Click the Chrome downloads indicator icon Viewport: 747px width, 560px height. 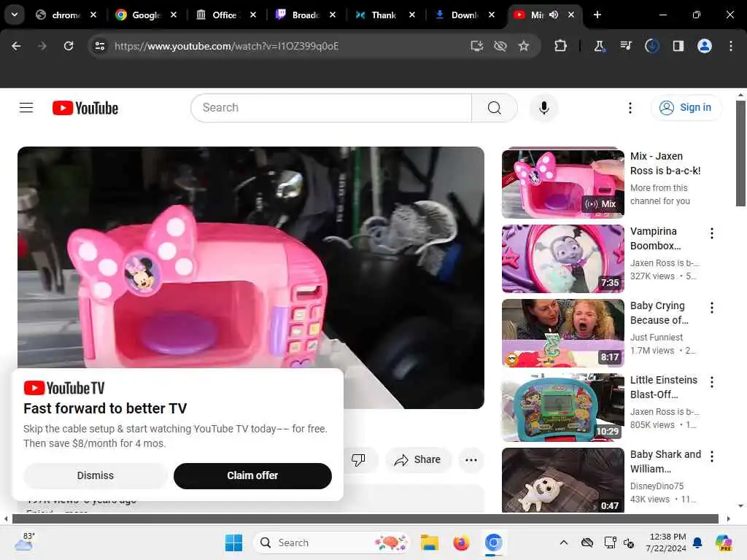[651, 46]
